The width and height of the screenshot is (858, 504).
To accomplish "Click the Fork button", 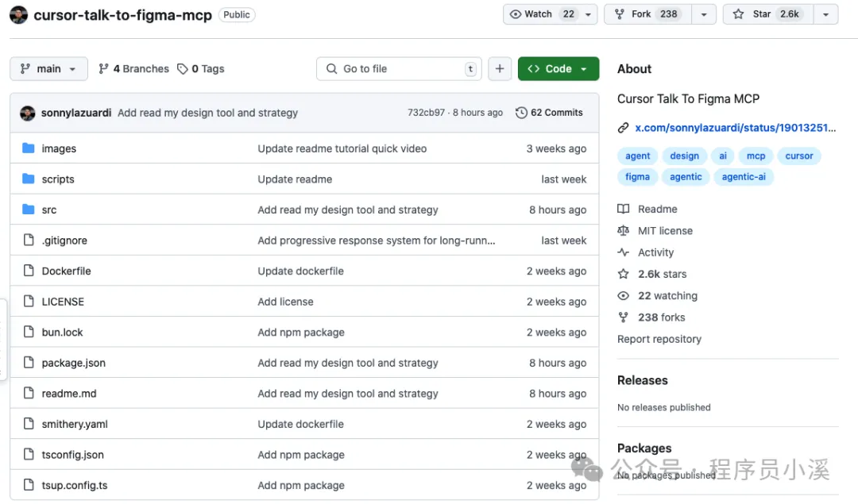I will 648,14.
